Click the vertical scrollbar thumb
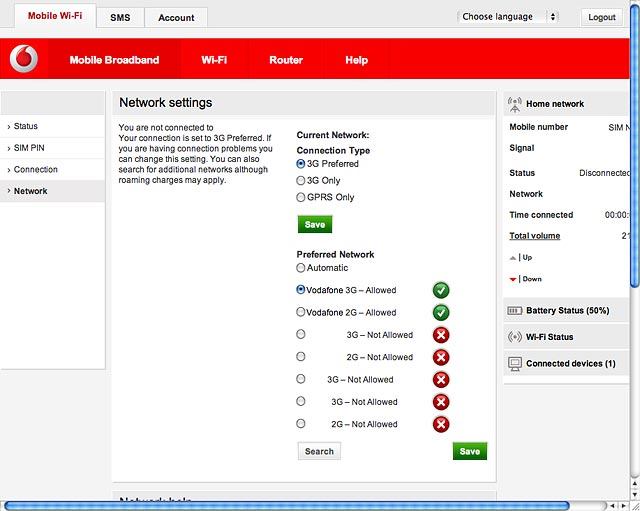Image resolution: width=640 pixels, height=511 pixels. [x=635, y=145]
